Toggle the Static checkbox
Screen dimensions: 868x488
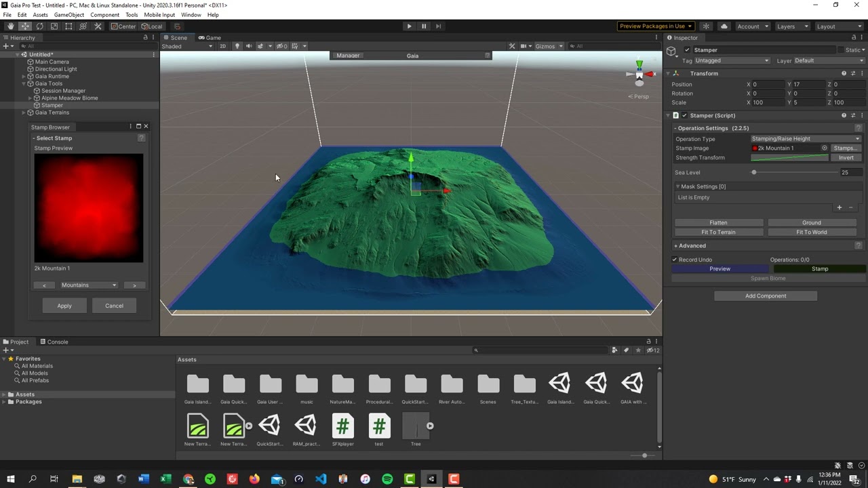point(841,50)
